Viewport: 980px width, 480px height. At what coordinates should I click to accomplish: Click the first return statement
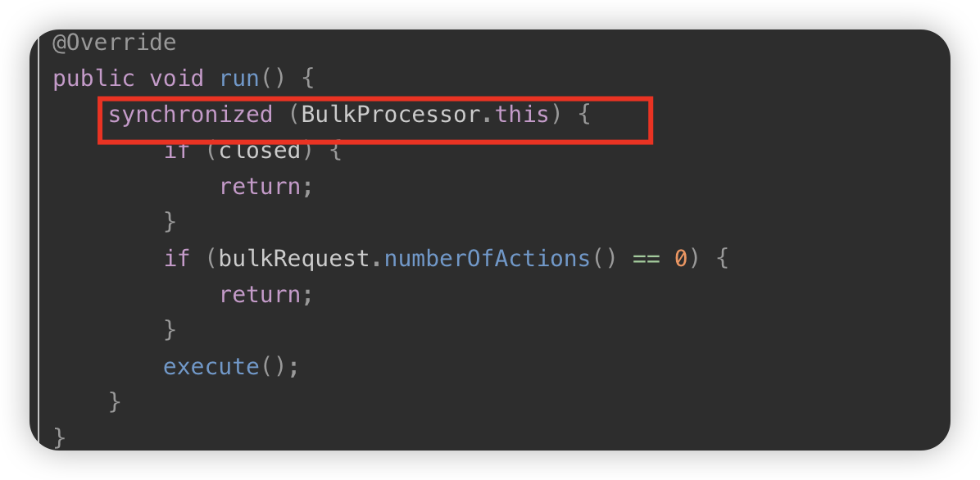260,187
